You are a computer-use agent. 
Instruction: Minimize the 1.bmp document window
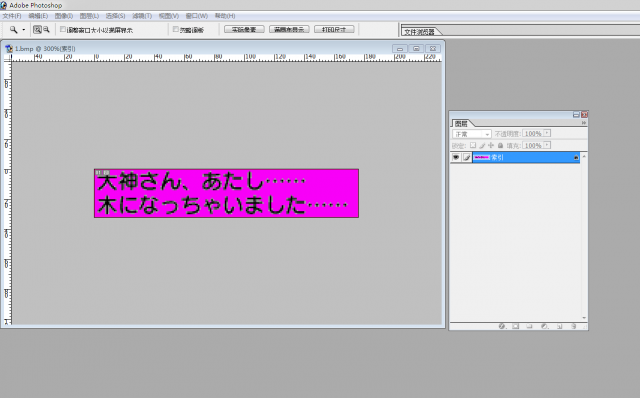(400, 49)
